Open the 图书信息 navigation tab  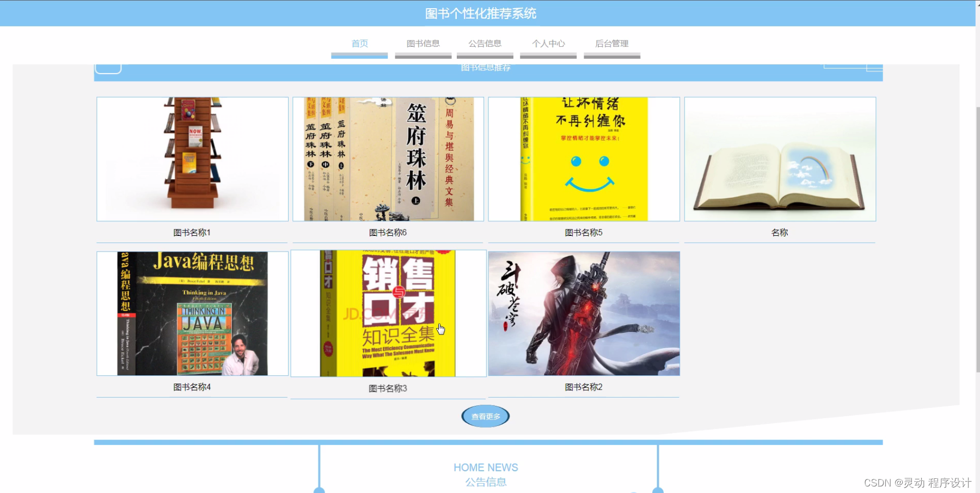point(423,44)
